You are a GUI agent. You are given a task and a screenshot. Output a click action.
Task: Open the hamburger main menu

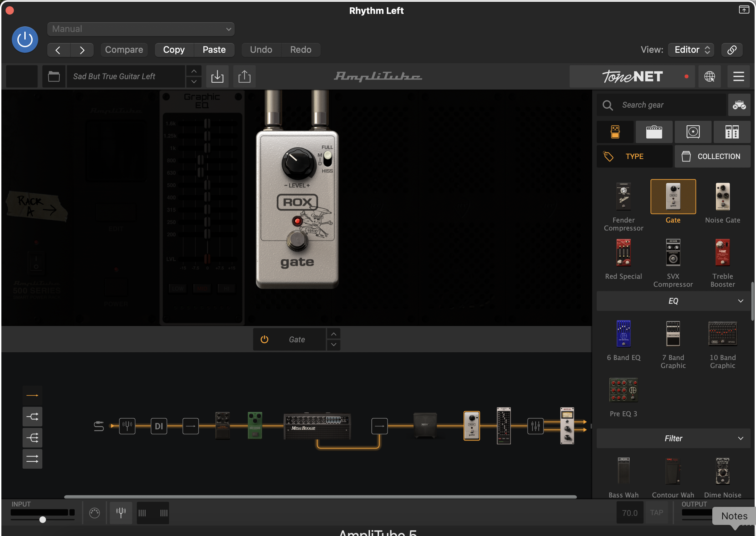739,76
